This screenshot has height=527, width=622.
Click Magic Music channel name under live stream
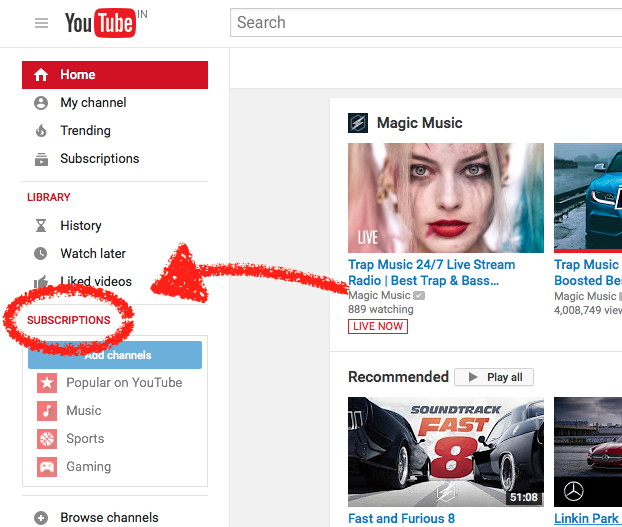(379, 295)
